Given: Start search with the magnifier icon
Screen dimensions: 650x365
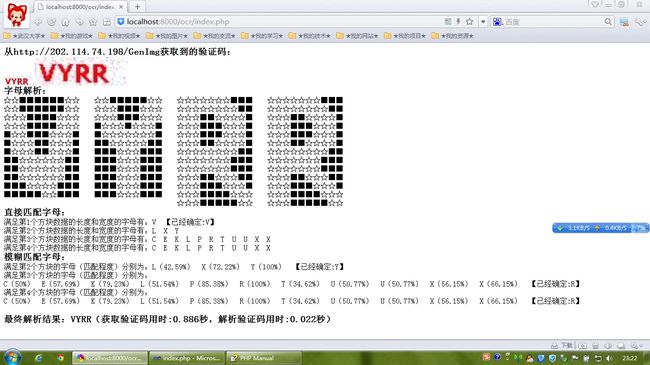Looking at the screenshot, I should coord(608,22).
